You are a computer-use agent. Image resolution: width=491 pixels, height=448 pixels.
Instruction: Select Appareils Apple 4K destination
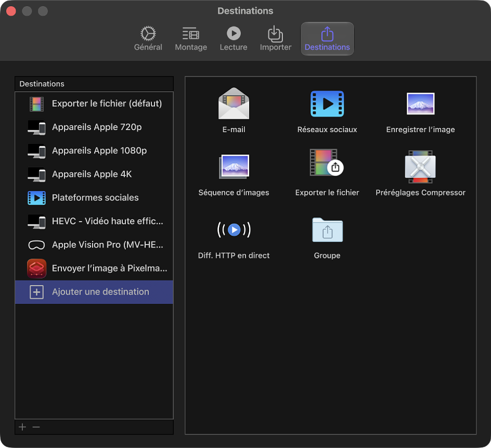(x=94, y=174)
